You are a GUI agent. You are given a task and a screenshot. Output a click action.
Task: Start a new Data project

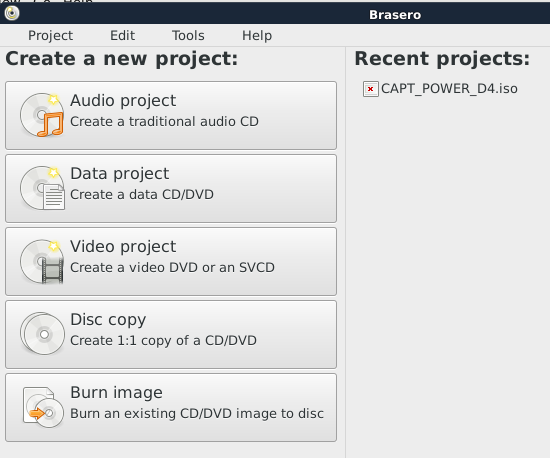(171, 188)
